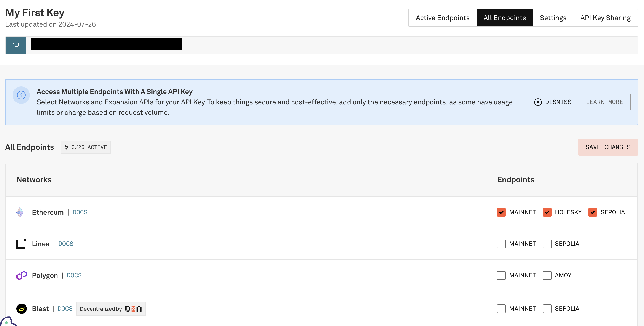The image size is (644, 326).
Task: Enable Linea SEPOLIA endpoint
Action: 547,244
